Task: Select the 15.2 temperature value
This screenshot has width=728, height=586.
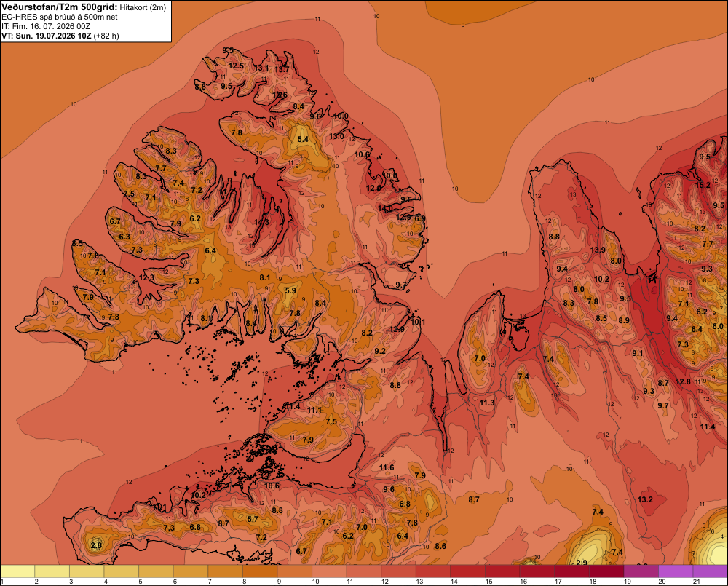Action: click(703, 185)
